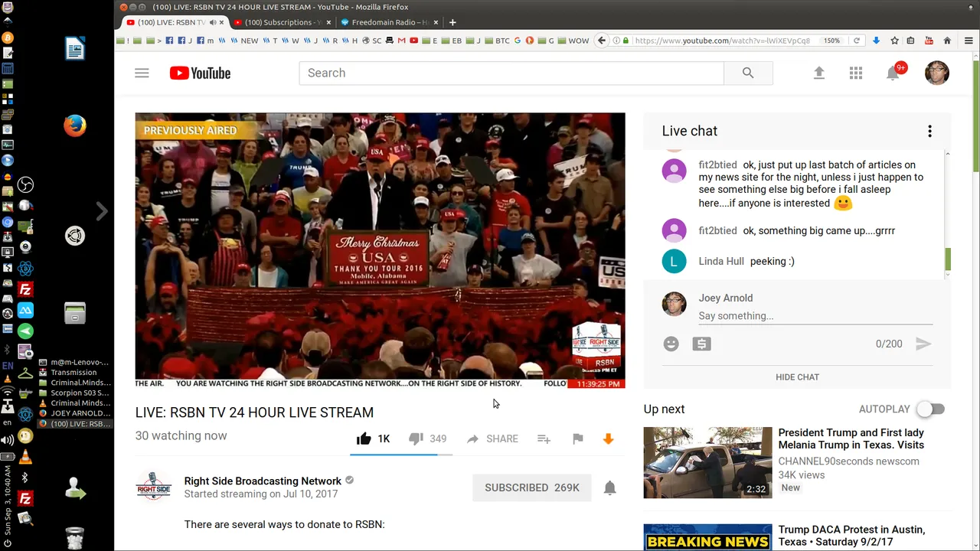Image resolution: width=980 pixels, height=551 pixels.
Task: Report the video using the flag icon
Action: [x=578, y=439]
